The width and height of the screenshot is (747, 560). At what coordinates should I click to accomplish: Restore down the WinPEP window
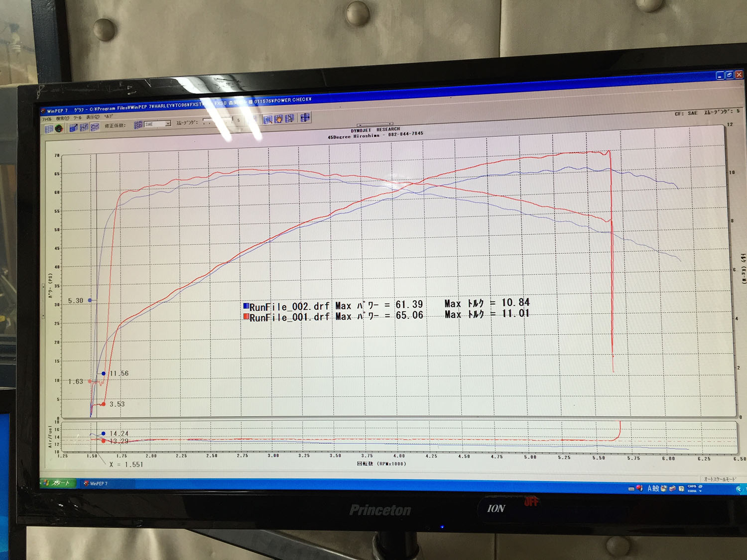click(729, 75)
